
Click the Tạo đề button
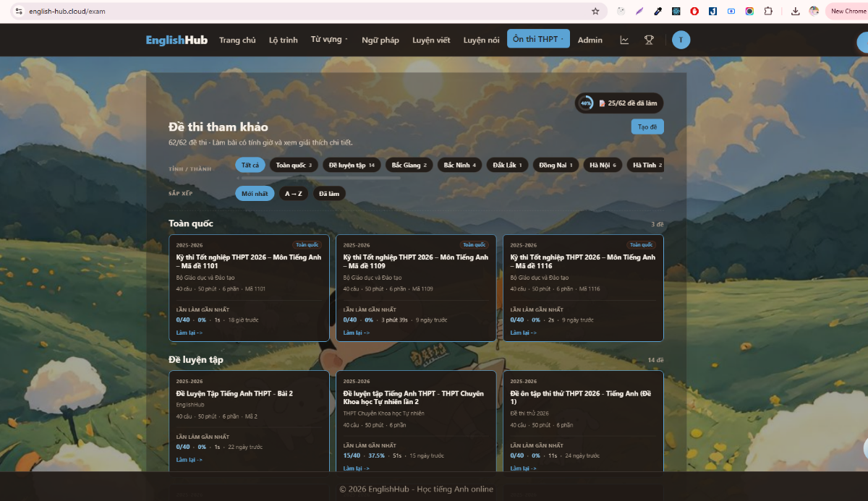coord(647,127)
